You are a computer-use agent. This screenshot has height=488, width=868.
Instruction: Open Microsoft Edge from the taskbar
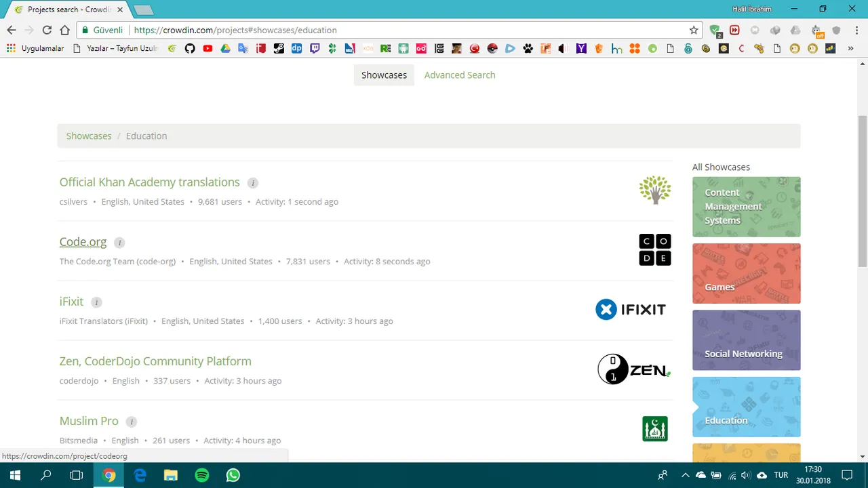140,475
